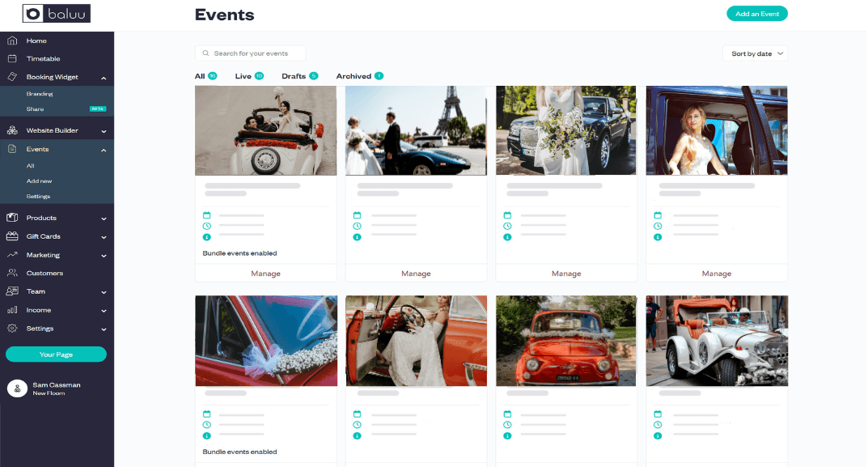Image resolution: width=868 pixels, height=467 pixels.
Task: Click the Customers people icon
Action: point(12,273)
